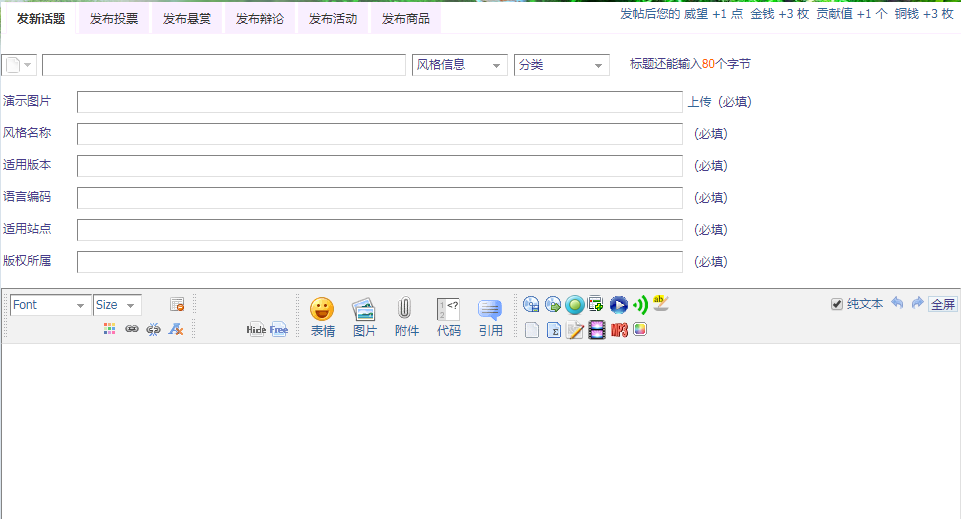The height and width of the screenshot is (519, 961).
Task: Toggle the 纯文本 plain text checkbox
Action: pos(837,304)
